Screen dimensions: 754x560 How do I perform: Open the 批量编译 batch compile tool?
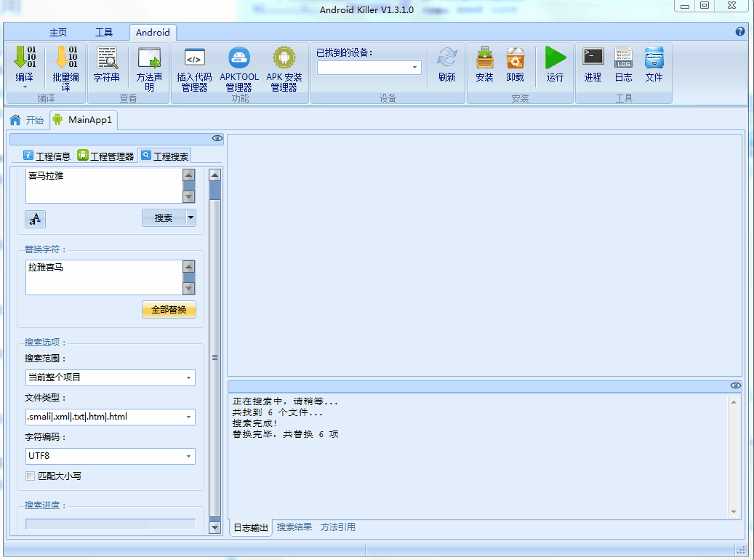66,68
